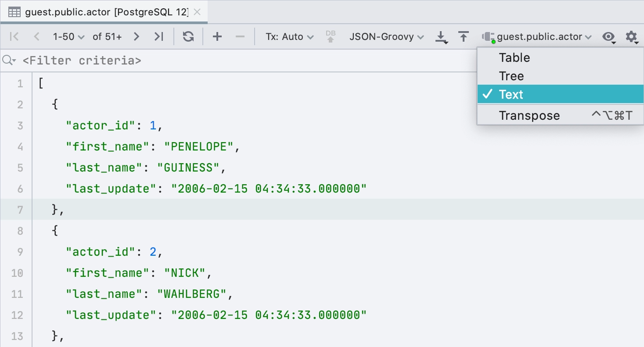
Task: Click the "PENELOPE" value text
Action: point(198,147)
